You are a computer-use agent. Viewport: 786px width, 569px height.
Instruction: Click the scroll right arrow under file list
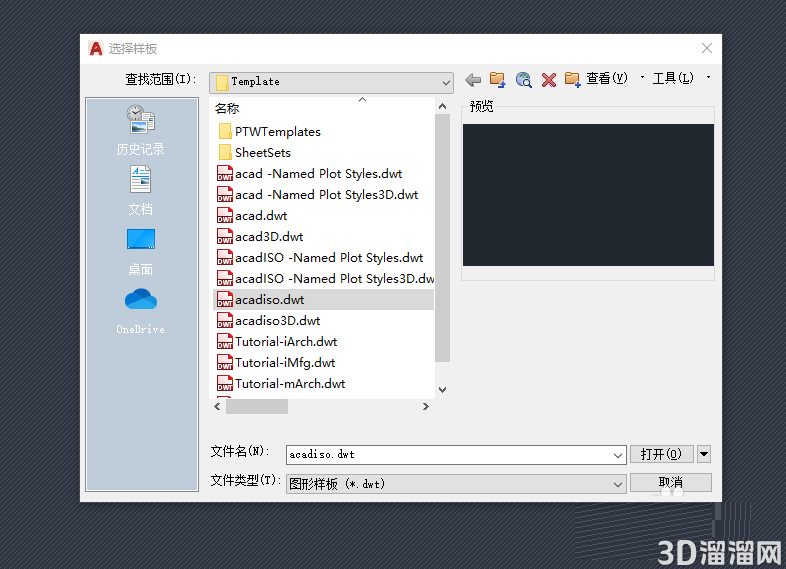[426, 407]
